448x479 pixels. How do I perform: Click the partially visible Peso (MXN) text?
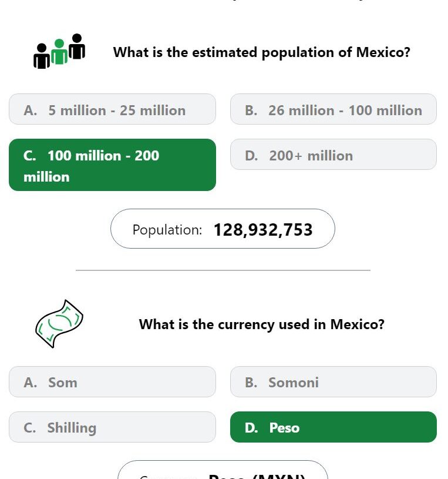[x=257, y=476]
